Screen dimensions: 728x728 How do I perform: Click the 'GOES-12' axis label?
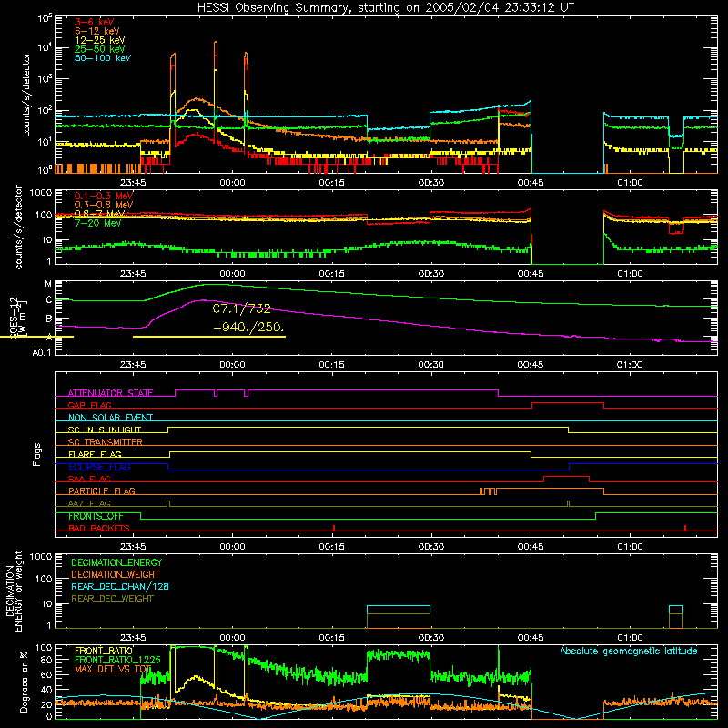click(x=14, y=318)
